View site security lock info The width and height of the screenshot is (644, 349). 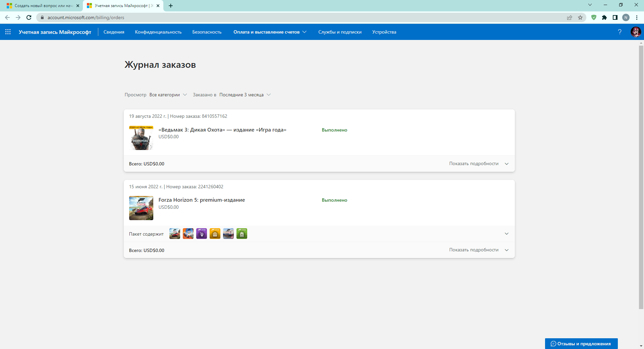click(42, 17)
